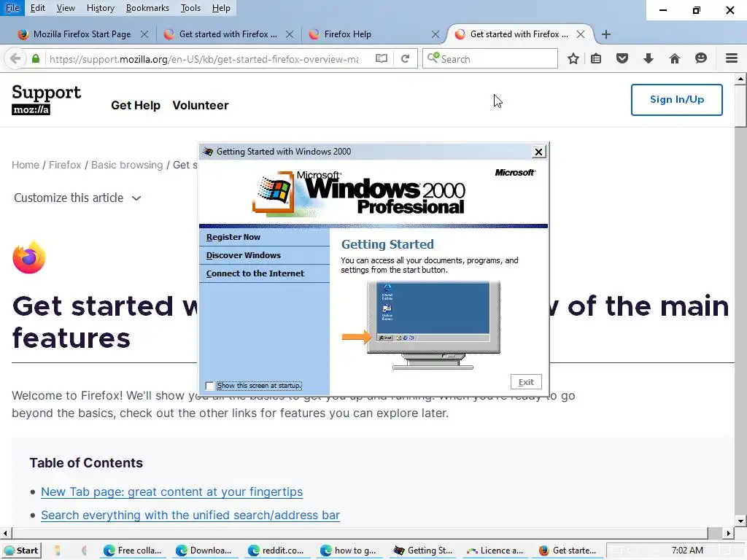Image resolution: width=747 pixels, height=560 pixels.
Task: Switch to Downloa... taskbar item
Action: coord(206,551)
